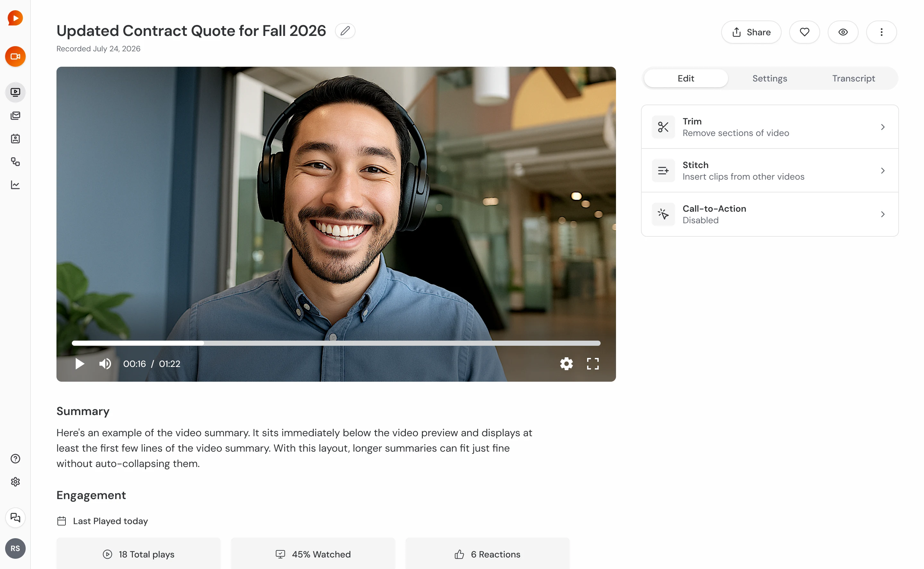
Task: Open the RS user avatar
Action: tap(15, 548)
